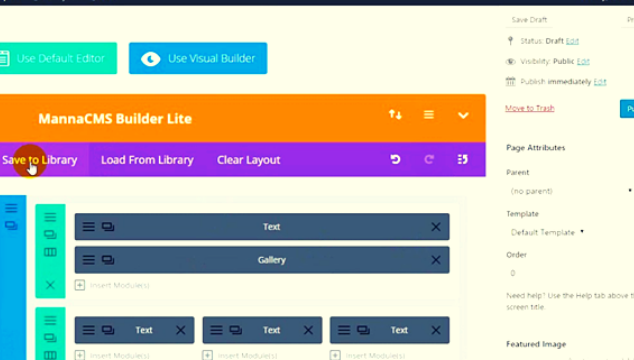
Task: Open settings of the full-width Text module
Action: 89,227
